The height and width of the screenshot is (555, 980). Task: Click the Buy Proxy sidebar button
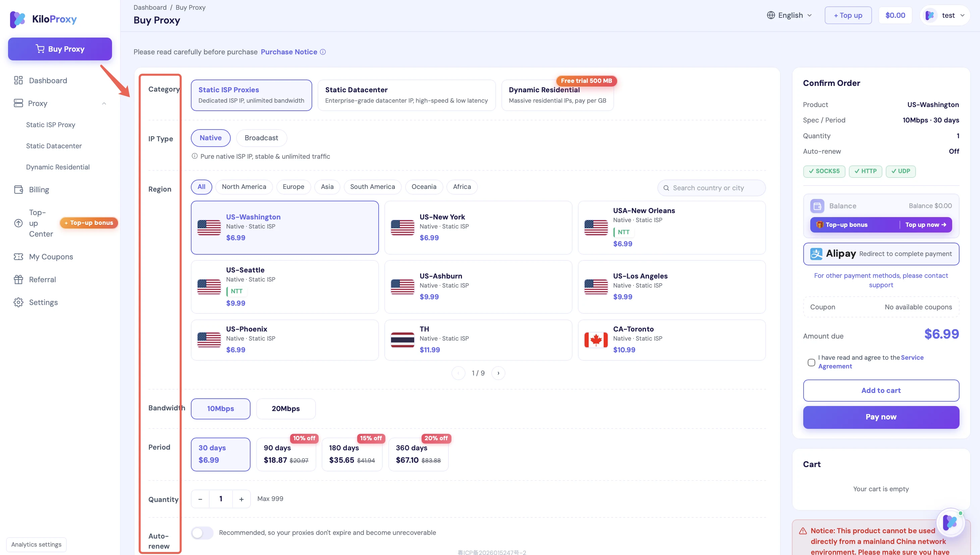pyautogui.click(x=60, y=49)
